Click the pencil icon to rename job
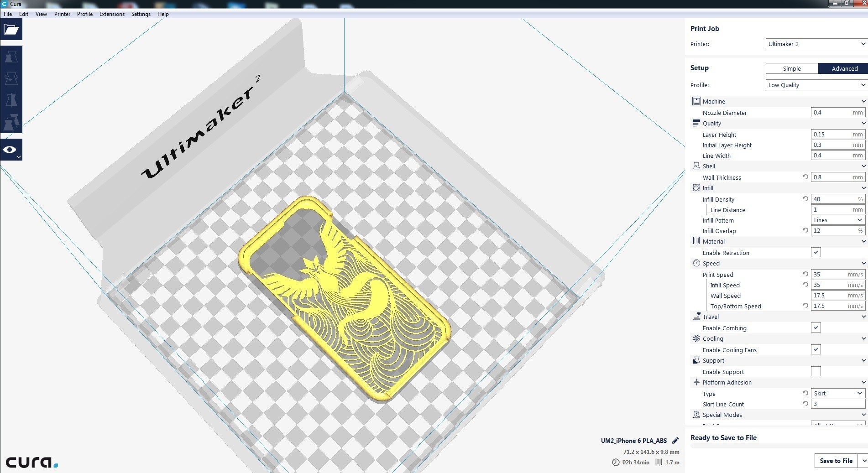Viewport: 868px width, 473px height. pos(675,441)
